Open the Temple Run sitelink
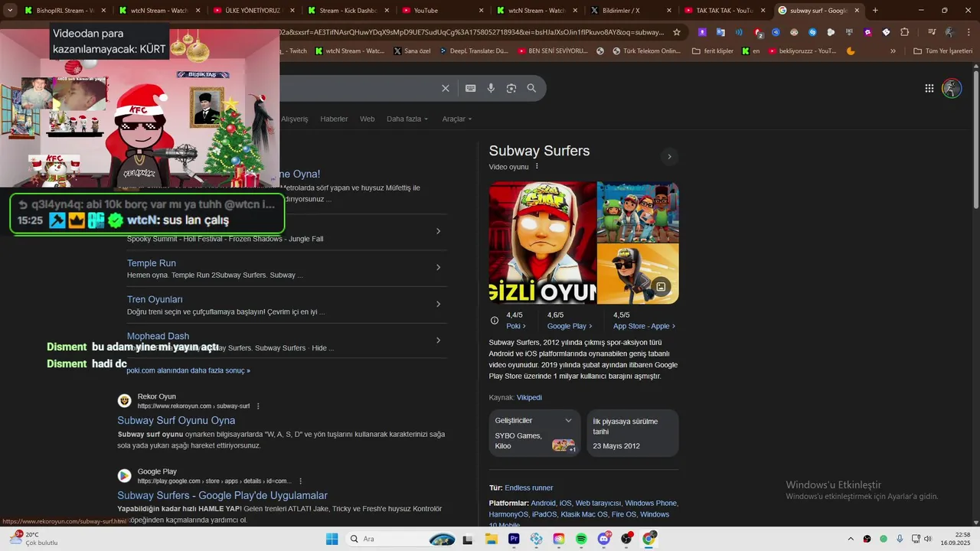Screen dimensions: 980x551 click(x=152, y=263)
